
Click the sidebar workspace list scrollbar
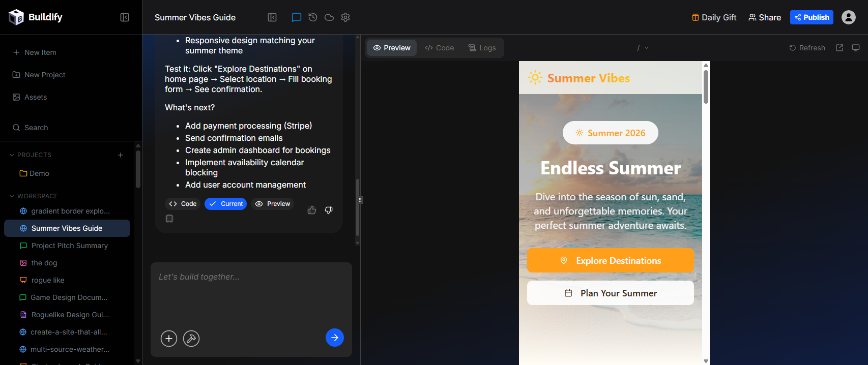138,169
